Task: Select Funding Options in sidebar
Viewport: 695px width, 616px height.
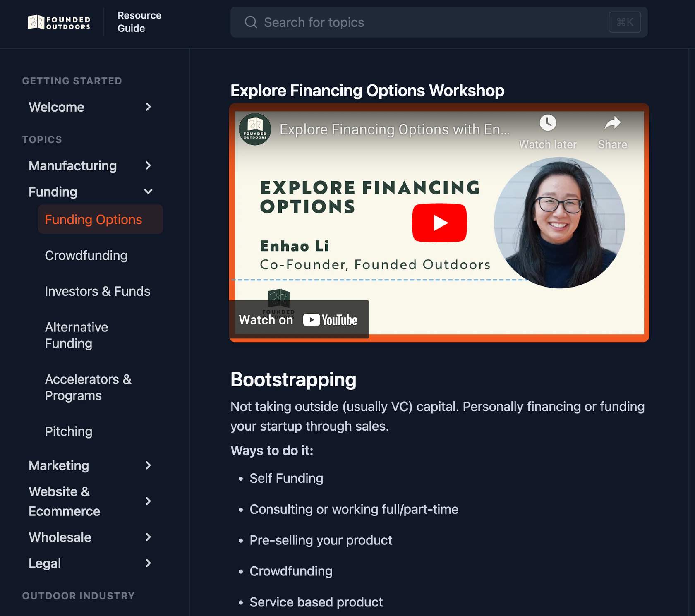Action: click(101, 219)
